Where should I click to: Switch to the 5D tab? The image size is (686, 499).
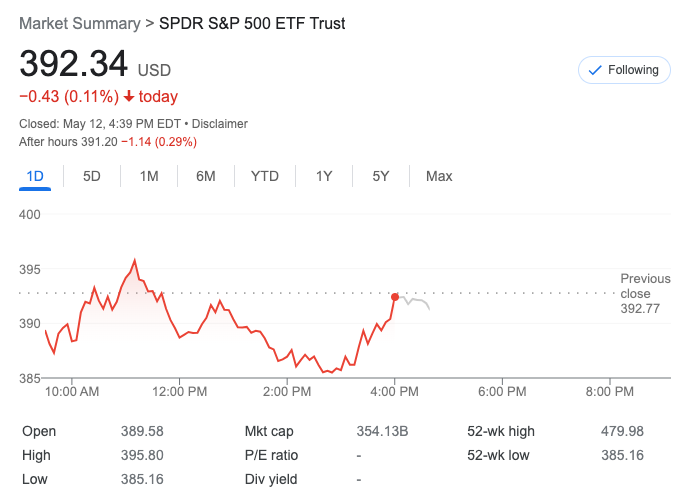click(x=92, y=176)
